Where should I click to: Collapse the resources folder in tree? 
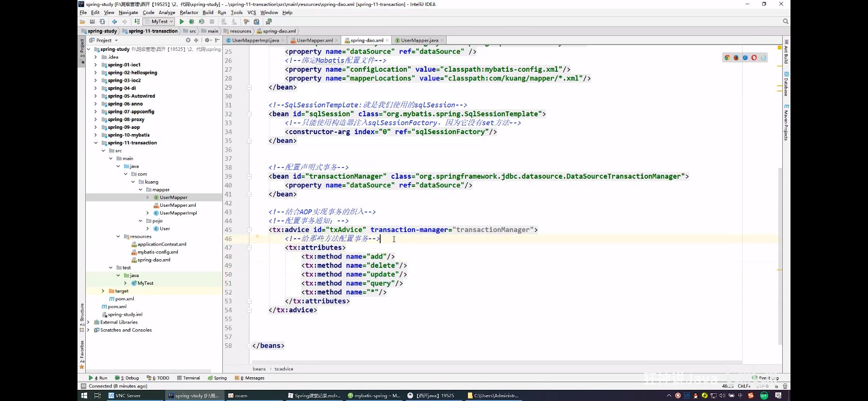coord(118,236)
